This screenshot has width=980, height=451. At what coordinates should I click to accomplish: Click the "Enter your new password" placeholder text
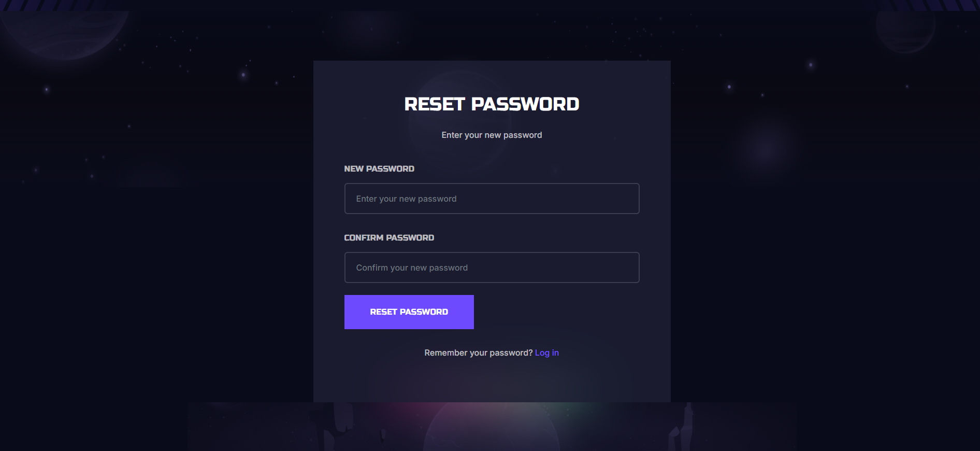[x=406, y=199]
